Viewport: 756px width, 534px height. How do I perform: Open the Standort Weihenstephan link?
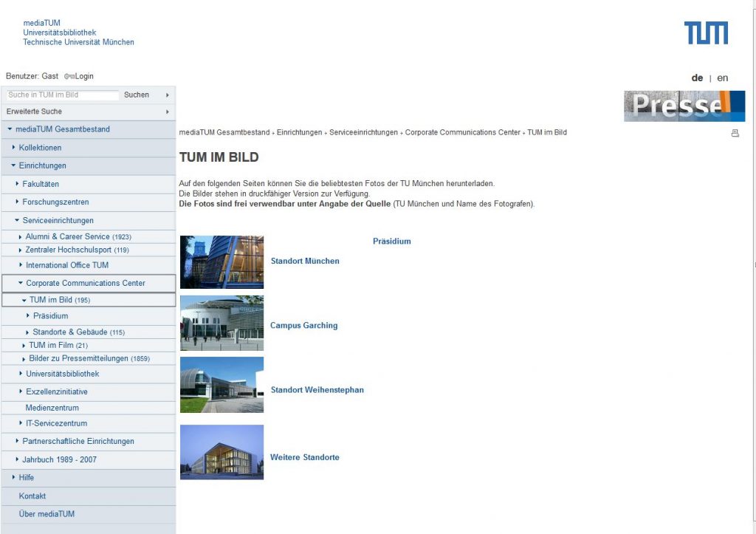coord(317,390)
